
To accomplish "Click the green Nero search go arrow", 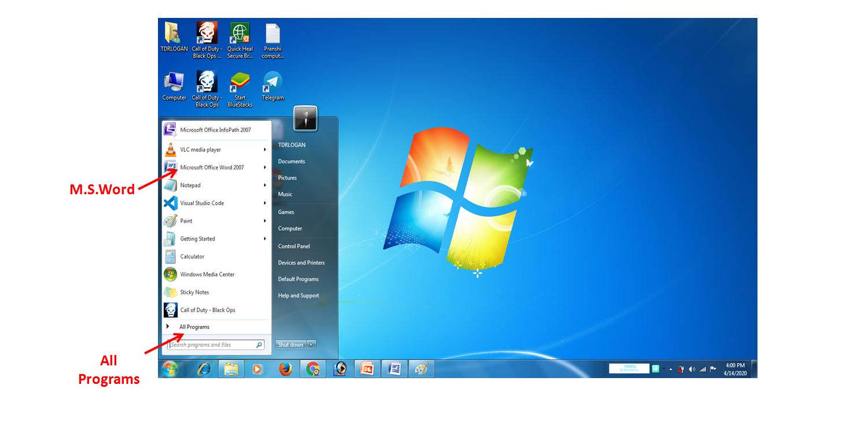I will coord(656,369).
